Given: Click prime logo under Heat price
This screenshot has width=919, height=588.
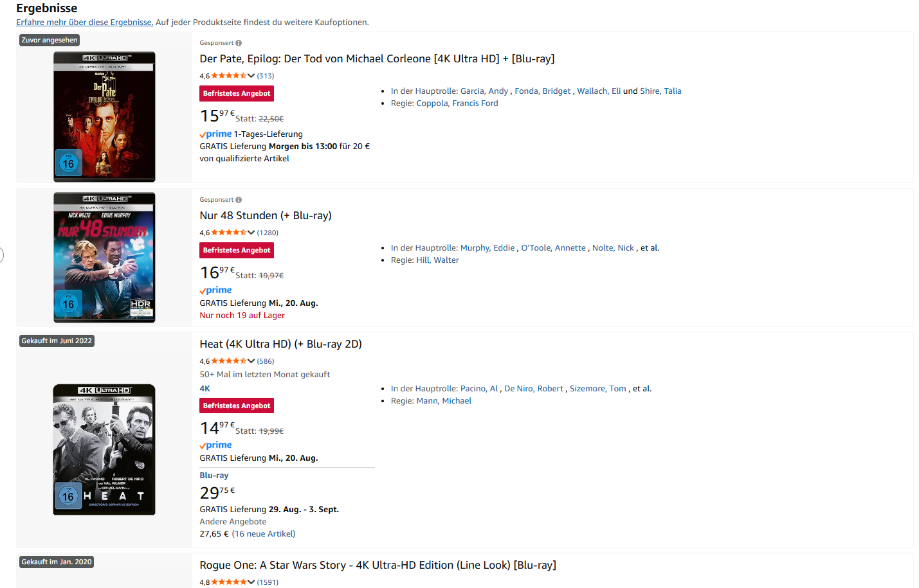Looking at the screenshot, I should coord(215,445).
